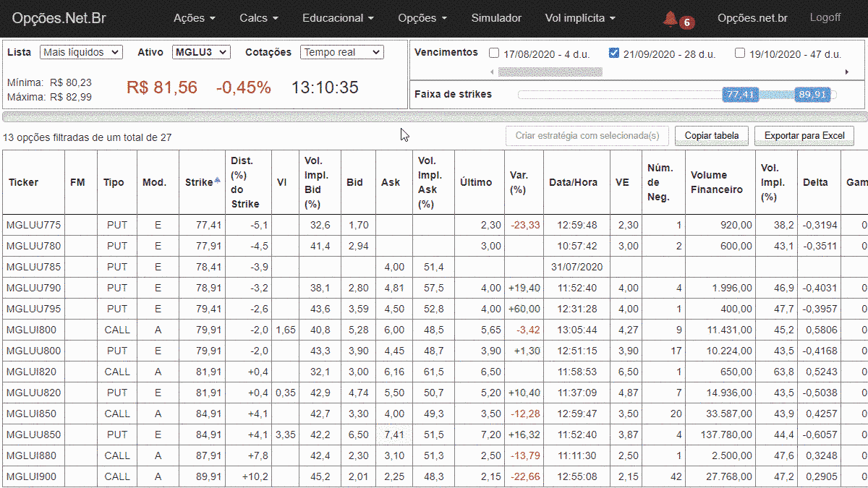This screenshot has width=868, height=488.
Task: Click ticker MGLUI820
Action: [x=31, y=372]
